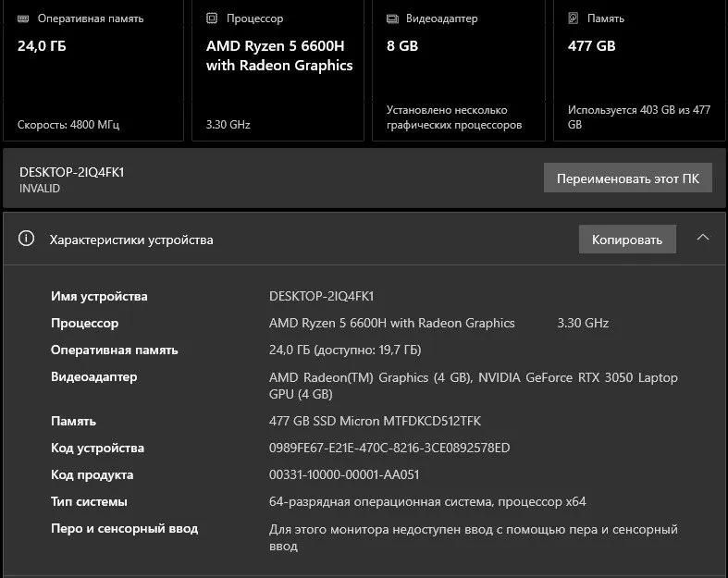Select the DESKTOP-2IQ4FK1 name above INVALID
Image resolution: width=728 pixels, height=578 pixels.
tap(72, 172)
